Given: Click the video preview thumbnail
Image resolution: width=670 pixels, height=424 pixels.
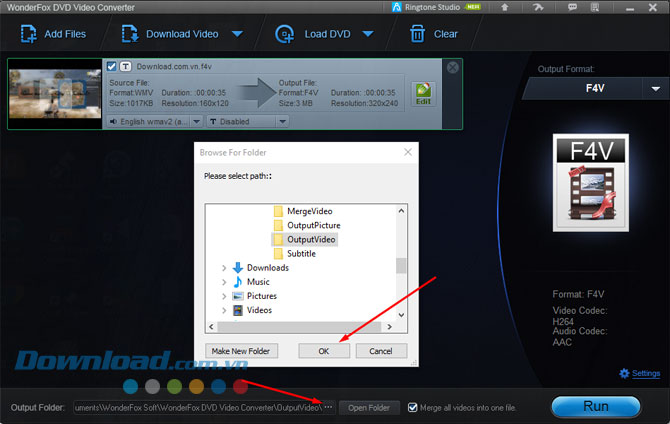Looking at the screenshot, I should coord(55,94).
